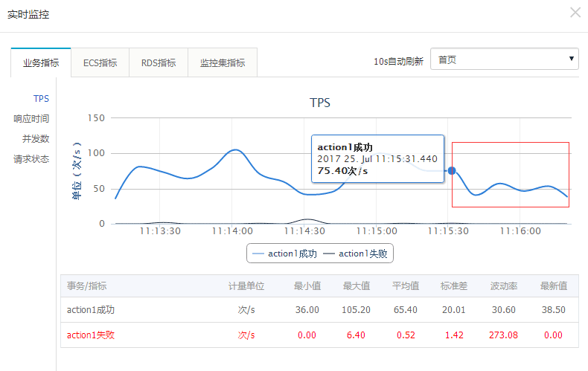The height and width of the screenshot is (371, 588).
Task: Click the 最小值 column header
Action: (307, 286)
